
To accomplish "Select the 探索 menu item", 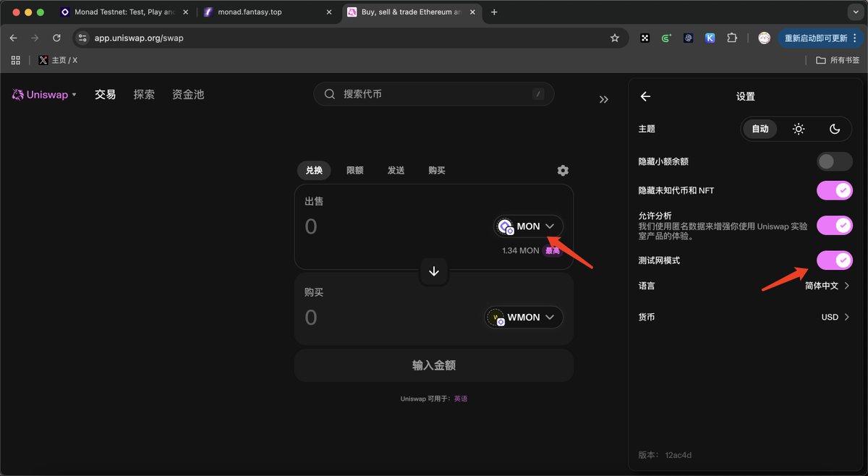I will click(x=143, y=94).
